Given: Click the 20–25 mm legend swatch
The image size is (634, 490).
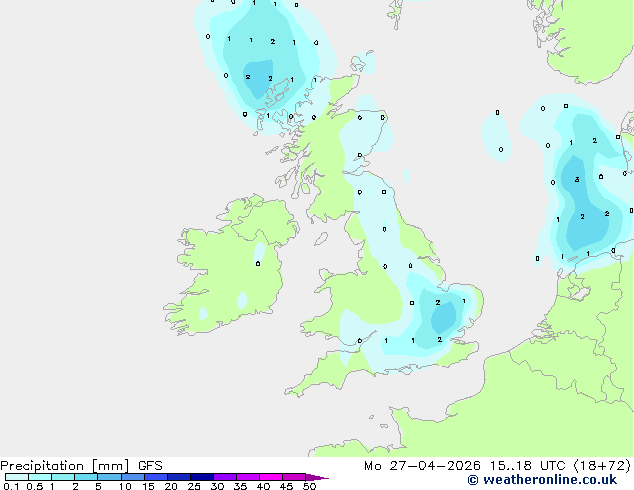Looking at the screenshot, I should coord(178,477).
